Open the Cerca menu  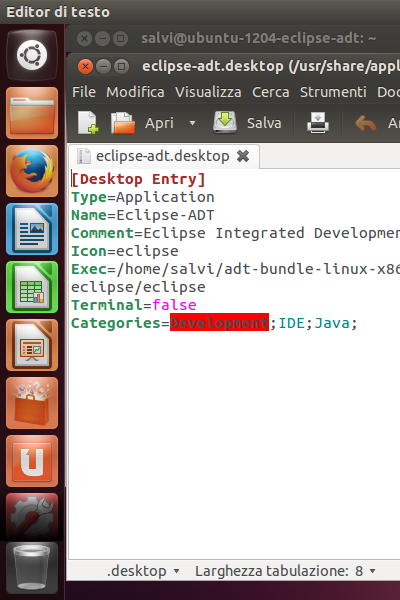pos(271,92)
